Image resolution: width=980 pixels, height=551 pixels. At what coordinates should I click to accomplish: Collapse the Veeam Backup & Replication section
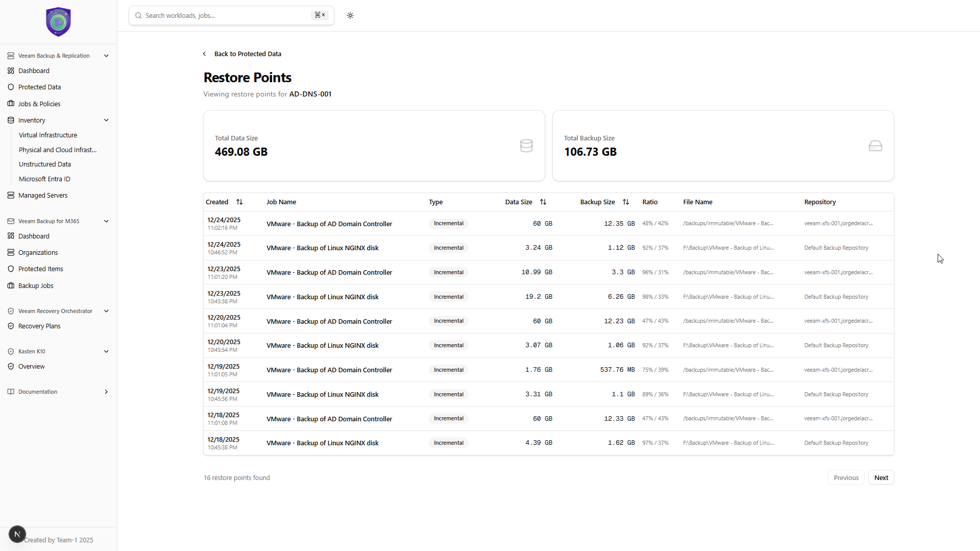click(106, 56)
